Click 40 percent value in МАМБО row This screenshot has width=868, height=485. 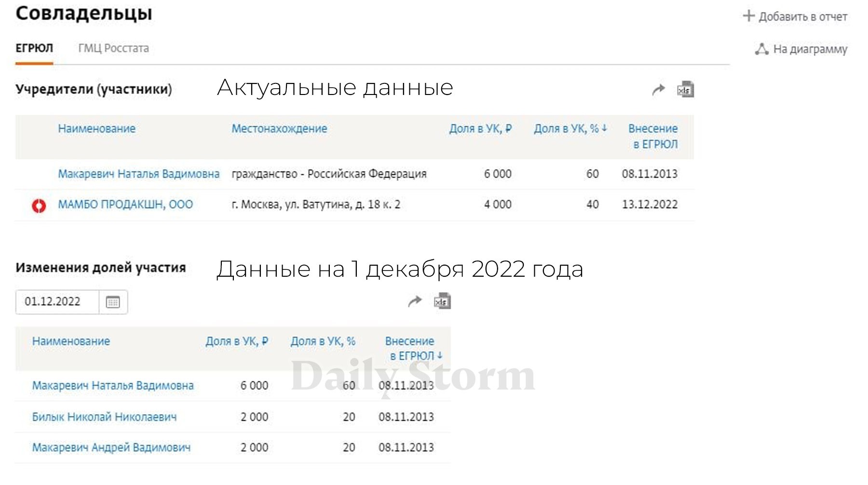(593, 204)
